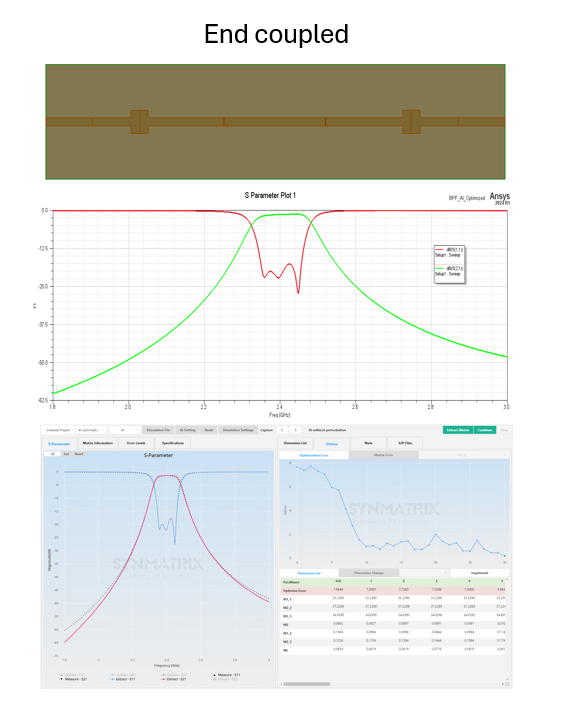Open the S-Parameter tab
The height and width of the screenshot is (718, 563).
pos(60,443)
